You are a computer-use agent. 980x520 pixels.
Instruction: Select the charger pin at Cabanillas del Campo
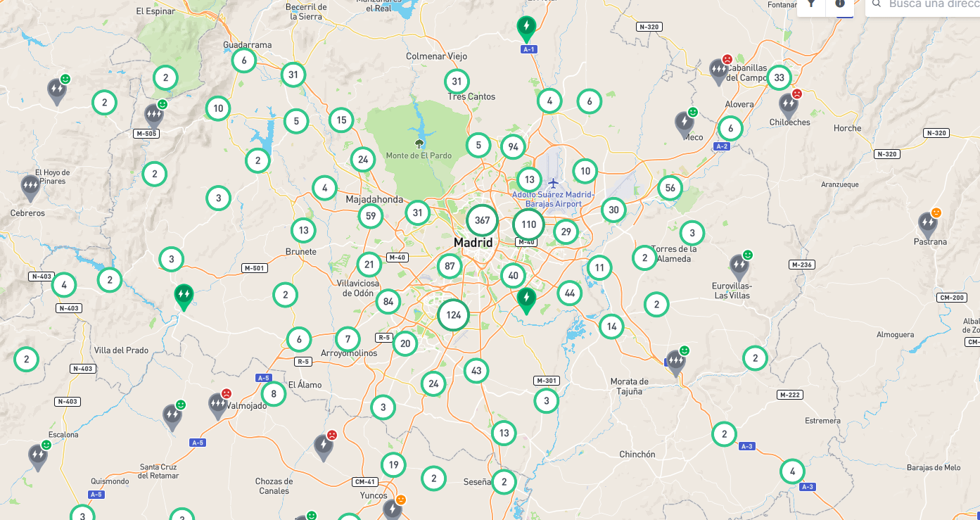(x=719, y=71)
